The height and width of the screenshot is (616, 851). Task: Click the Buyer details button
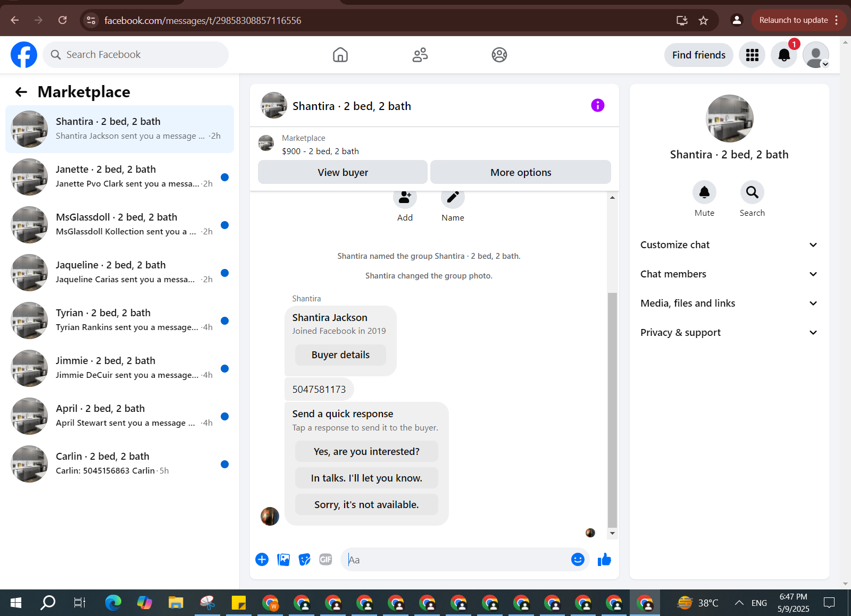tap(340, 355)
